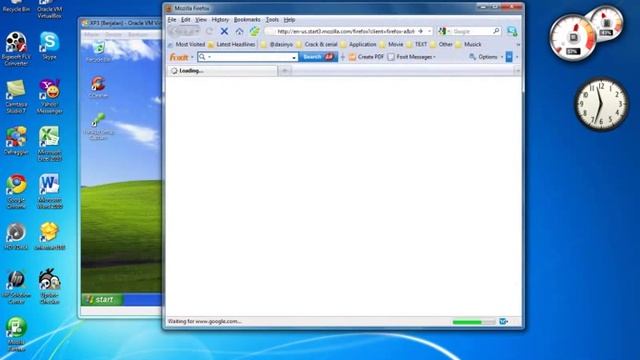Click the new tab button beside Loading tab

285,71
